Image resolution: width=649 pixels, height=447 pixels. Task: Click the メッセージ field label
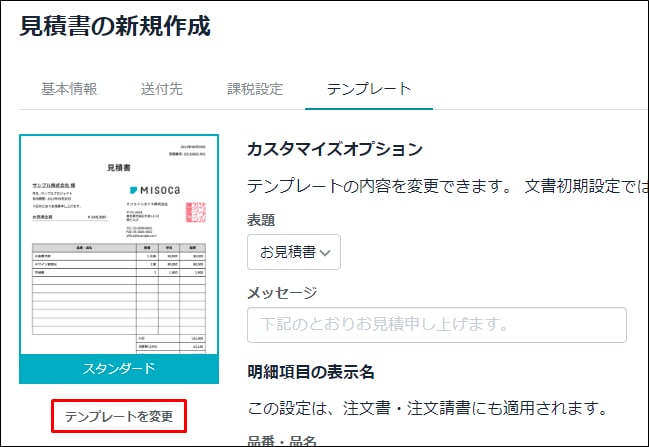[x=282, y=293]
